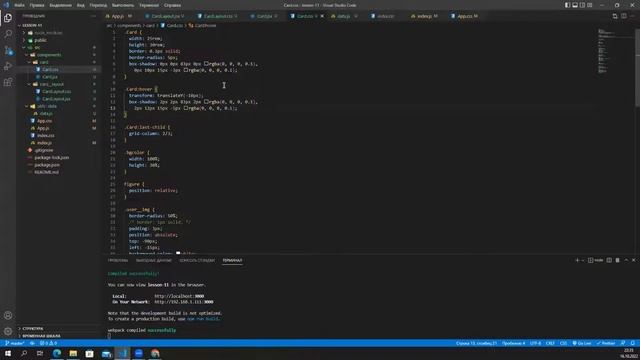Open the network URL link in terminal
Viewport: 640px width, 360px height.
184,302
